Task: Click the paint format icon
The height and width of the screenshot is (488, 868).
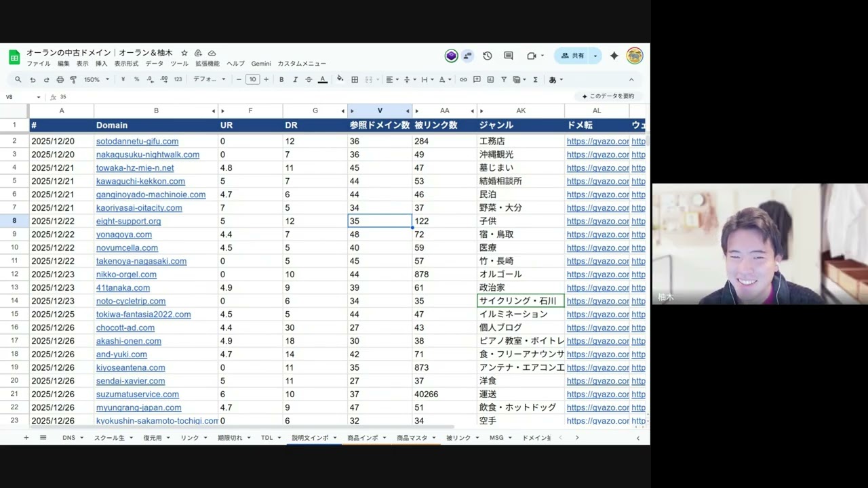Action: coord(73,79)
